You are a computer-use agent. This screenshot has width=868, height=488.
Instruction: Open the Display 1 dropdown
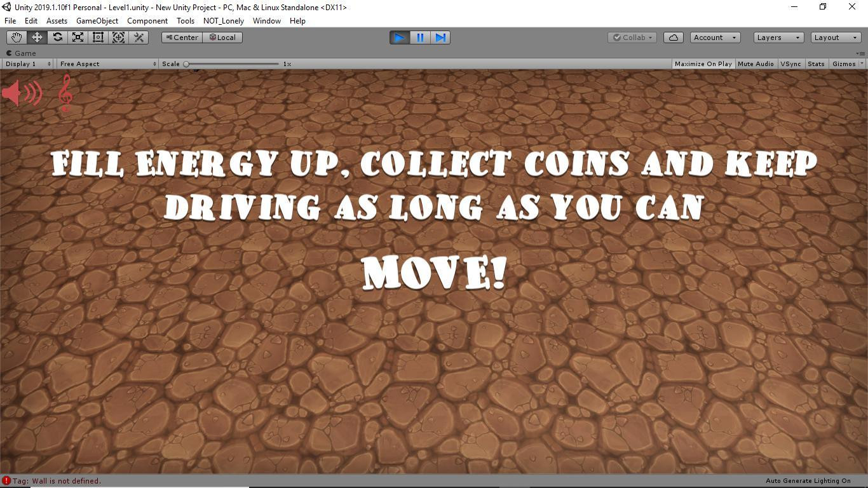[x=27, y=64]
